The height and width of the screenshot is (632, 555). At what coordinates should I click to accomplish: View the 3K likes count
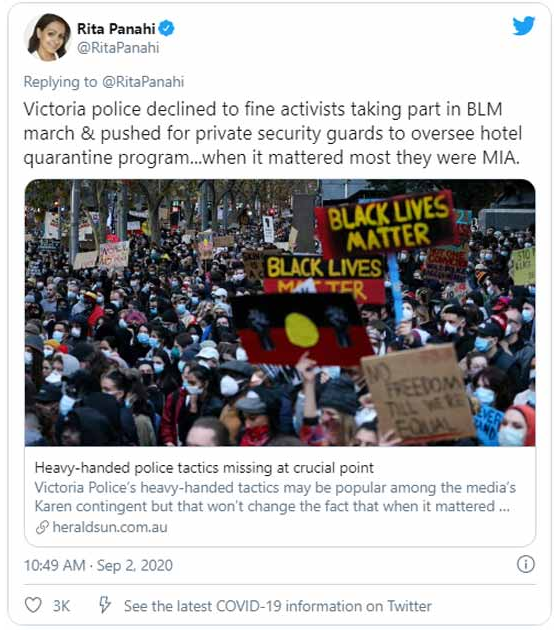61,606
